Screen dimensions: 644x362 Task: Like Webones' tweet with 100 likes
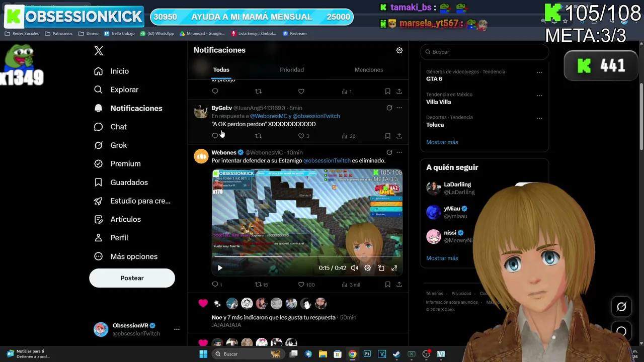(x=306, y=285)
